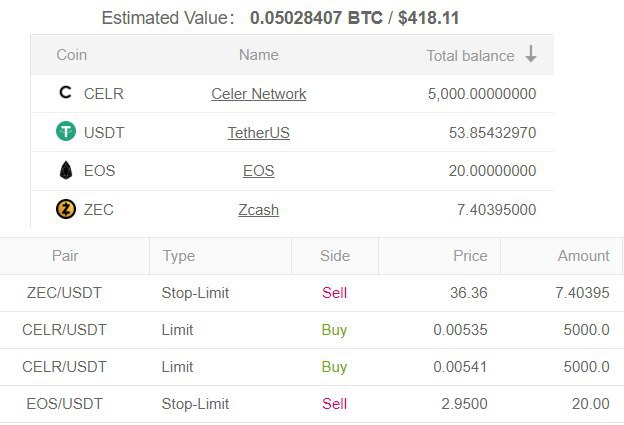Click the Total balance column header

470,56
